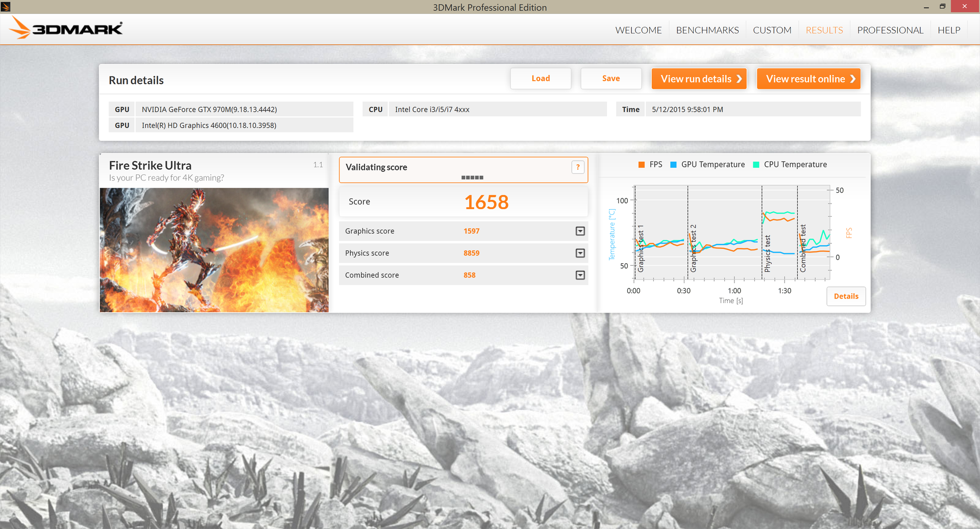Open the Help tab

948,30
